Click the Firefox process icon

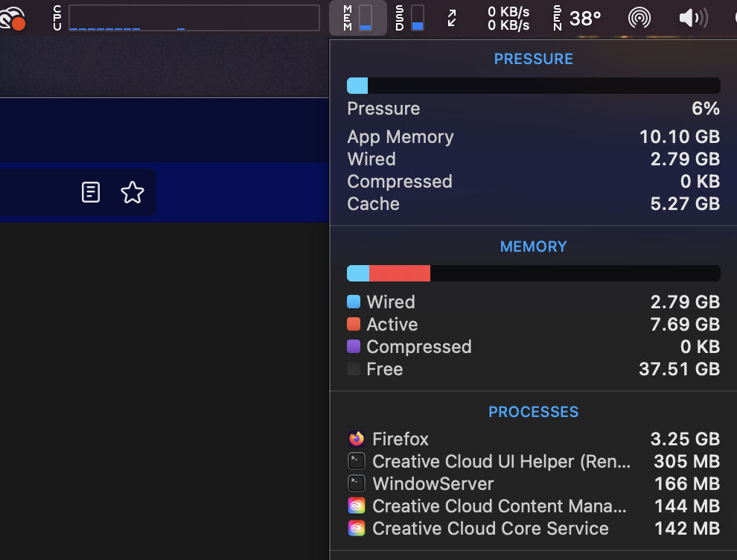[357, 439]
